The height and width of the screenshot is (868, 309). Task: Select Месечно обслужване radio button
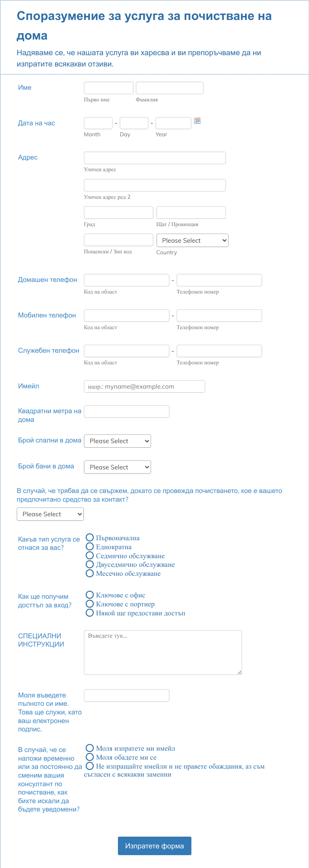89,573
